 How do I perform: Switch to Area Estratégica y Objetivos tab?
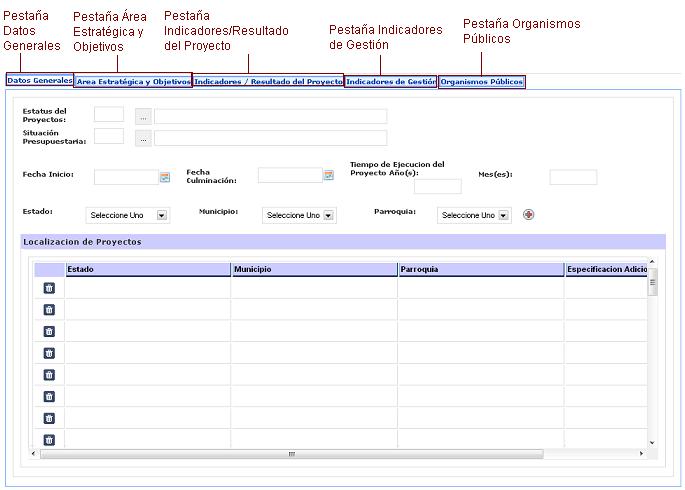point(133,81)
